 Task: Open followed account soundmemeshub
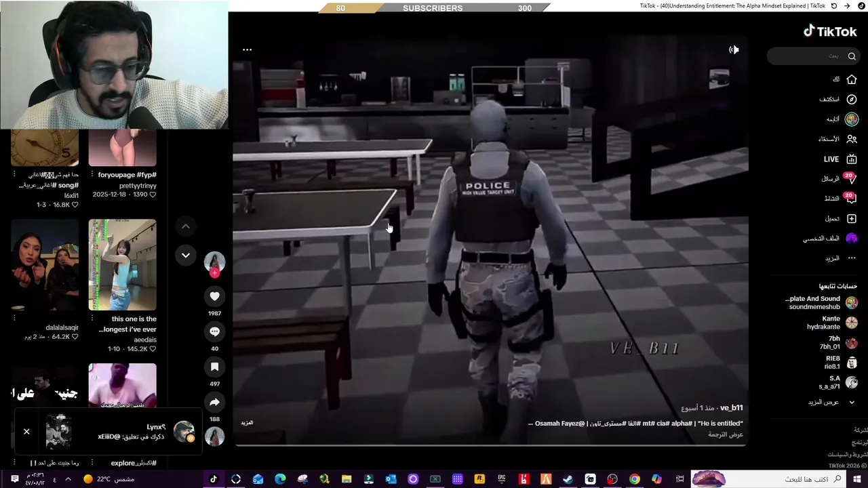click(x=821, y=303)
